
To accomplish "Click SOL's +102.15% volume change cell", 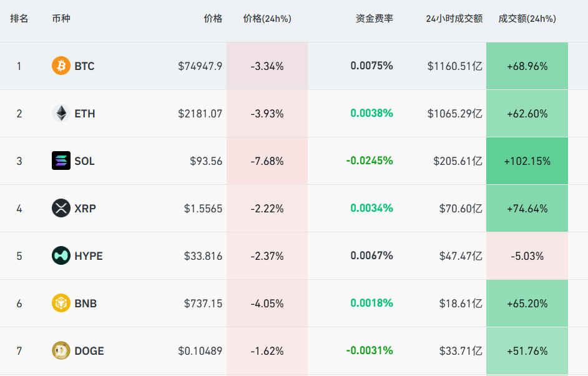I will click(527, 161).
